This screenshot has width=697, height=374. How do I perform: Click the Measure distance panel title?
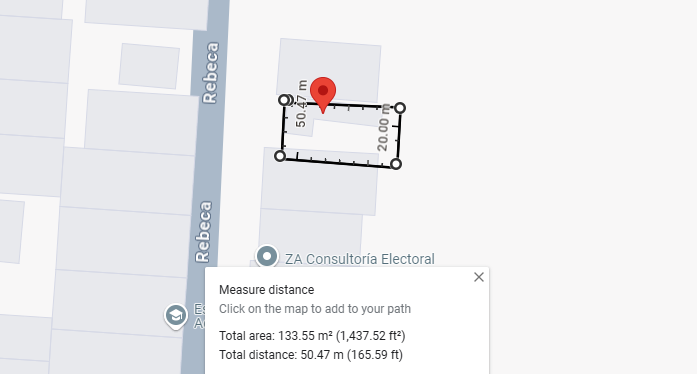[x=267, y=290]
